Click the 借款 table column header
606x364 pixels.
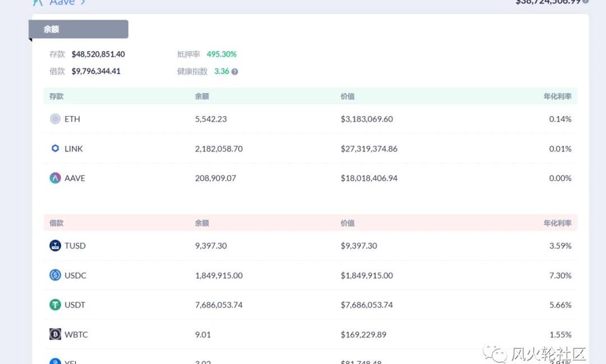tap(57, 223)
